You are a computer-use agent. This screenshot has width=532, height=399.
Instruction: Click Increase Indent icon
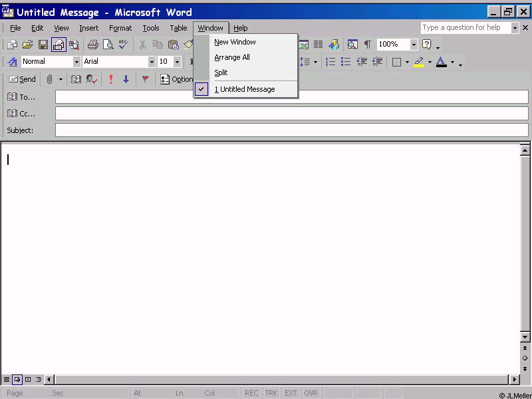[377, 62]
